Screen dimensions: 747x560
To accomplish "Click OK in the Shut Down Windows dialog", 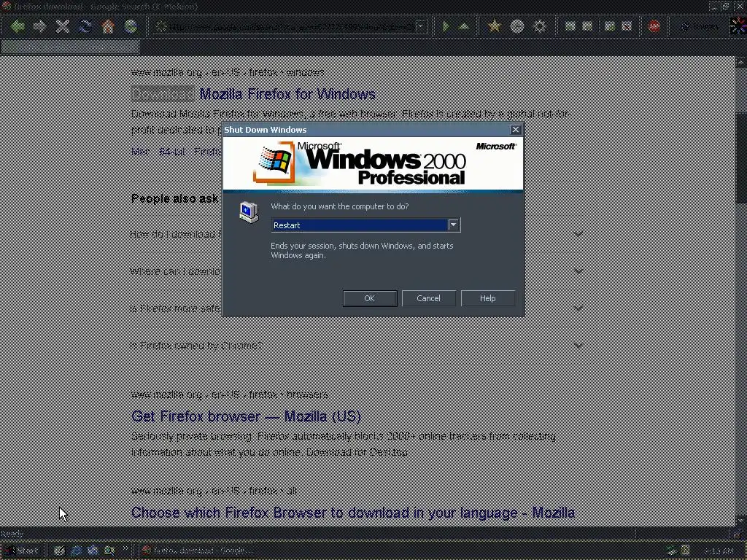I will click(370, 298).
